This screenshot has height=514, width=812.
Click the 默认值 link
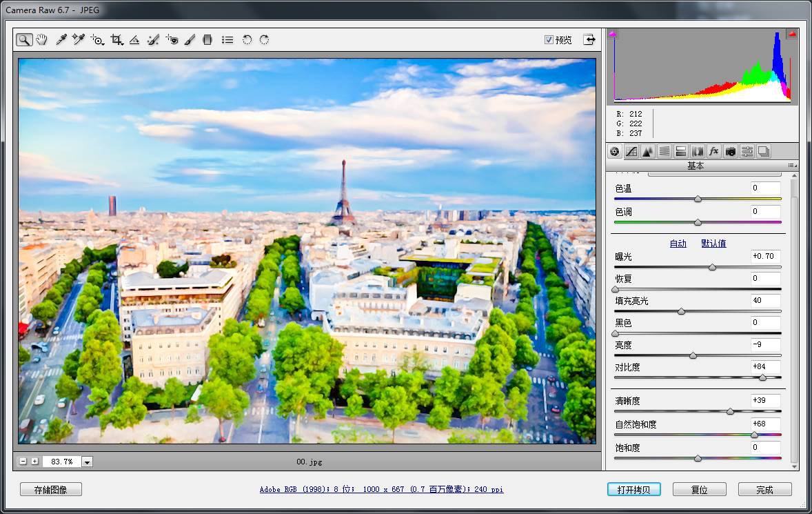coord(713,244)
